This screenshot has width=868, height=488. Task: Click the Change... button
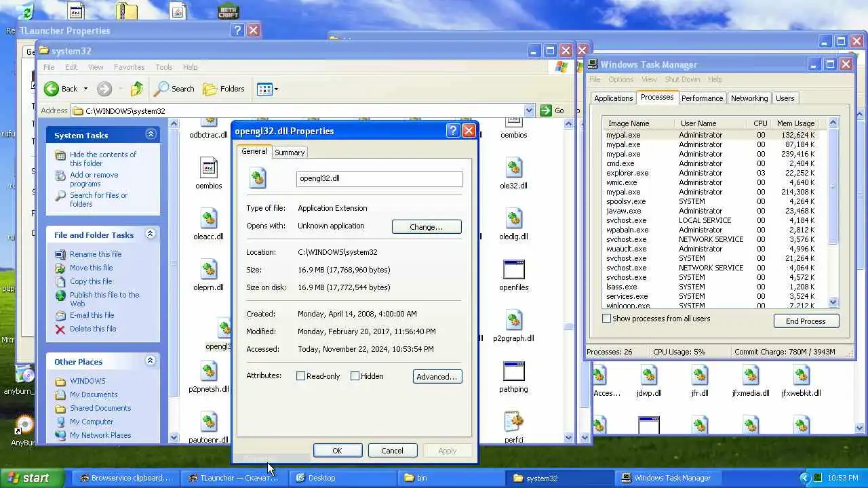pos(427,227)
